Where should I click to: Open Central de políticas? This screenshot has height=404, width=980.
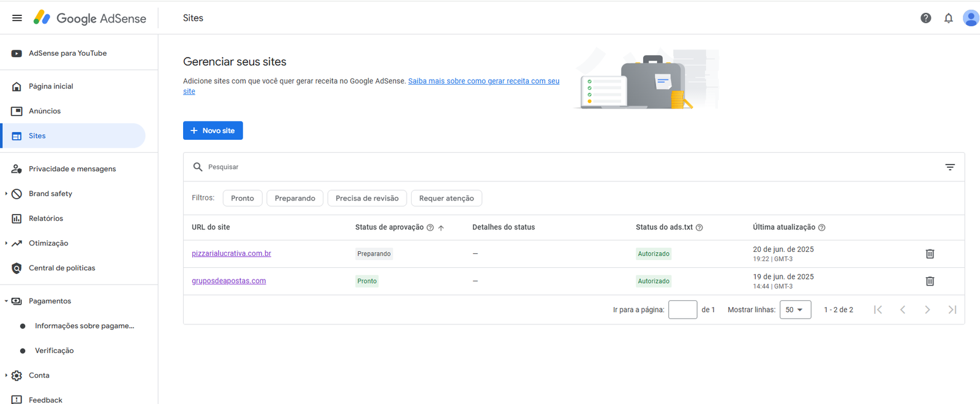pyautogui.click(x=62, y=268)
